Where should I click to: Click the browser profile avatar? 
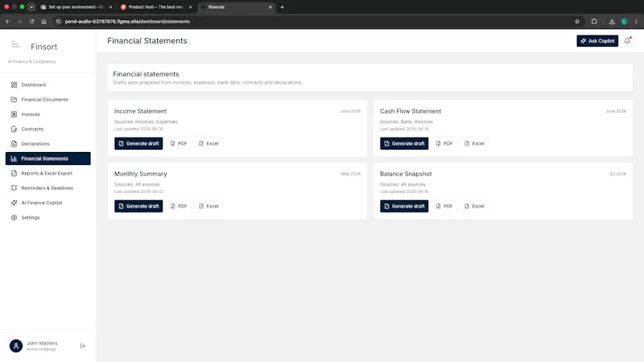click(625, 22)
